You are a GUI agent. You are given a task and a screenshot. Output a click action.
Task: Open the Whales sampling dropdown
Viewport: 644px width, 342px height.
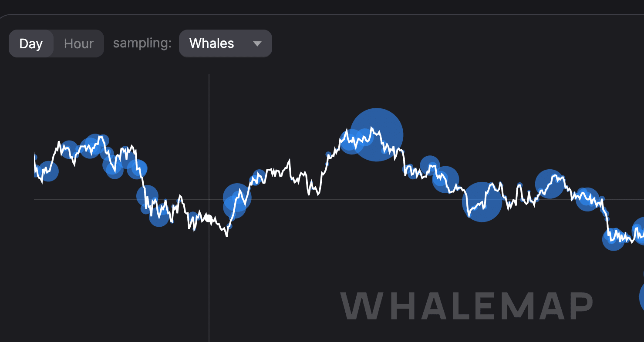click(225, 44)
